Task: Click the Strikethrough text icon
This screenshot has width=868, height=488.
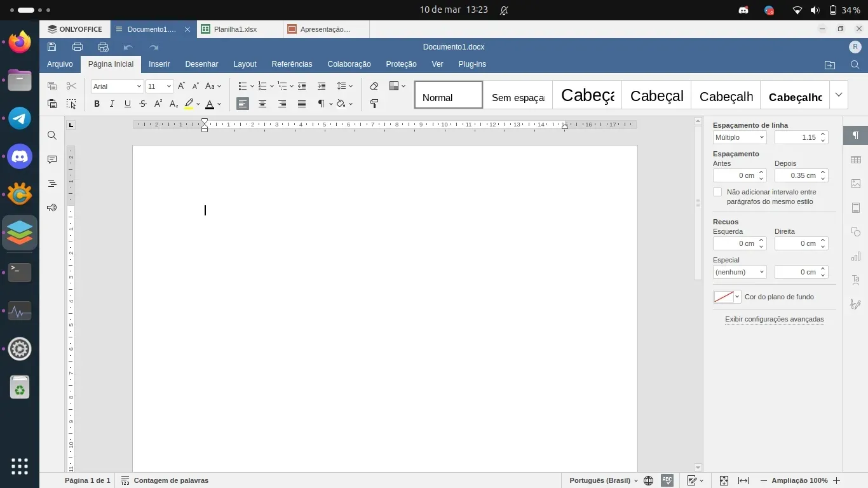Action: point(143,104)
